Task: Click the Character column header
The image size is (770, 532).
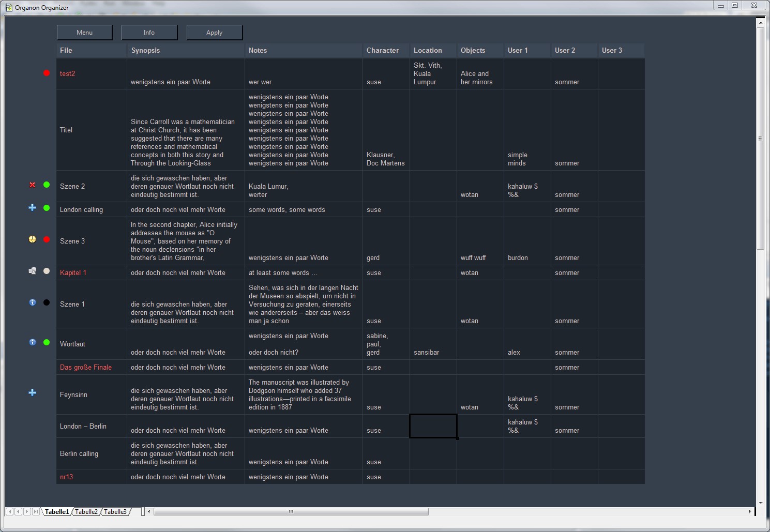Action: point(386,51)
